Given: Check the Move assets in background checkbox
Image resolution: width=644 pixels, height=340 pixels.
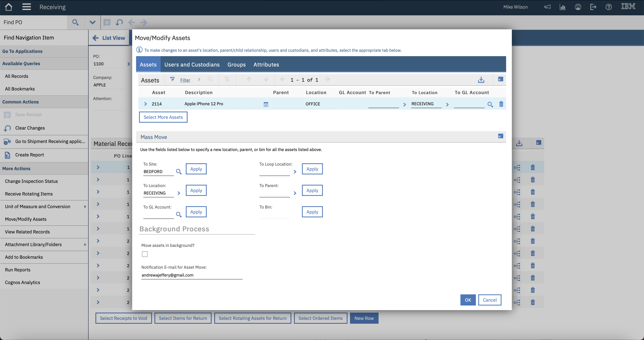Looking at the screenshot, I should (145, 254).
